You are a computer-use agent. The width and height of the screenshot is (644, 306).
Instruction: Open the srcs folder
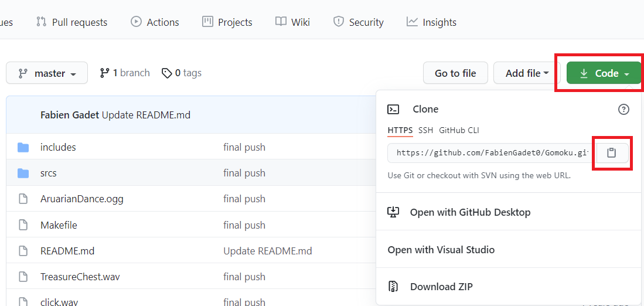[x=49, y=173]
